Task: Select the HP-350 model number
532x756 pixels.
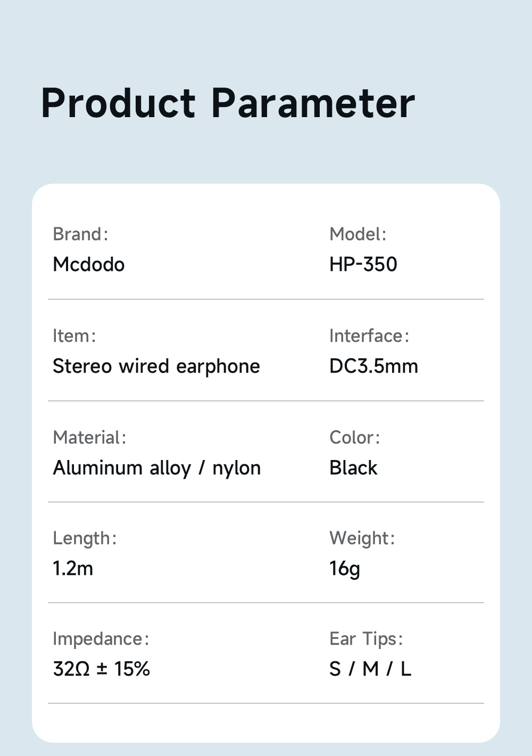Action: pyautogui.click(x=363, y=265)
